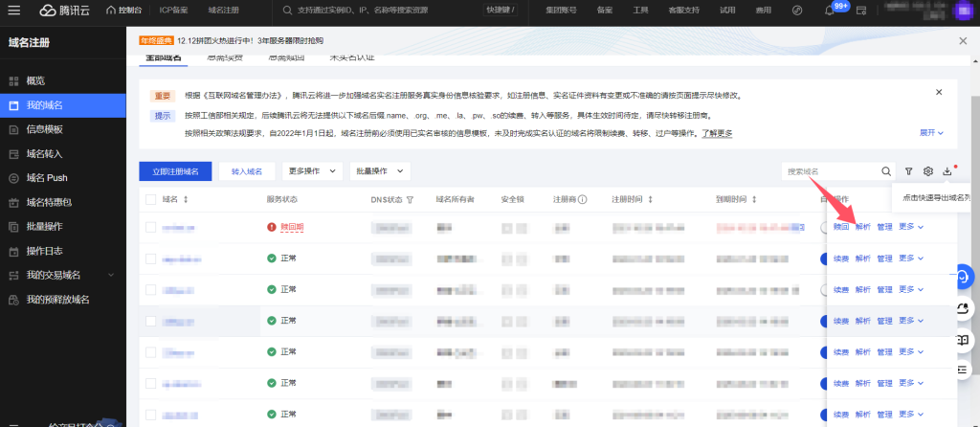Open table settings gear icon
The height and width of the screenshot is (427, 980).
(928, 171)
